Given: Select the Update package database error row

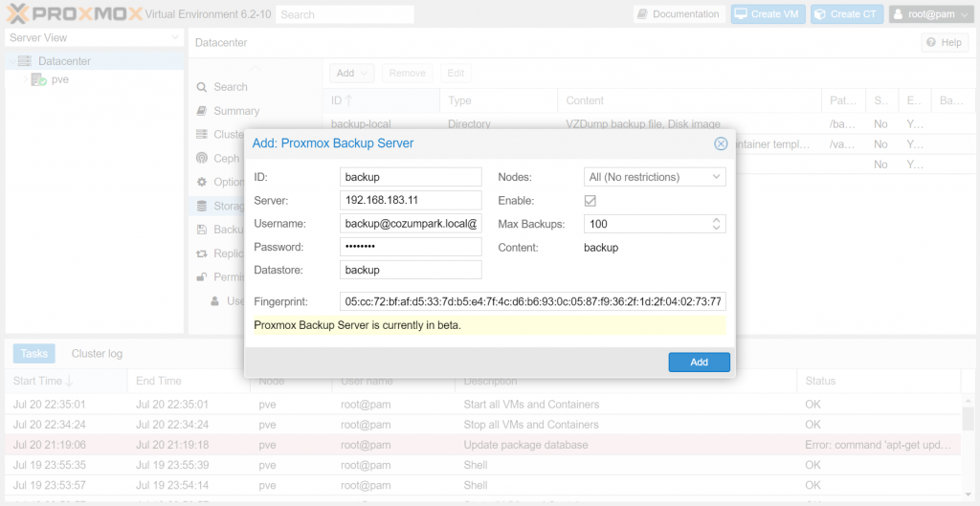Looking at the screenshot, I should pos(483,445).
